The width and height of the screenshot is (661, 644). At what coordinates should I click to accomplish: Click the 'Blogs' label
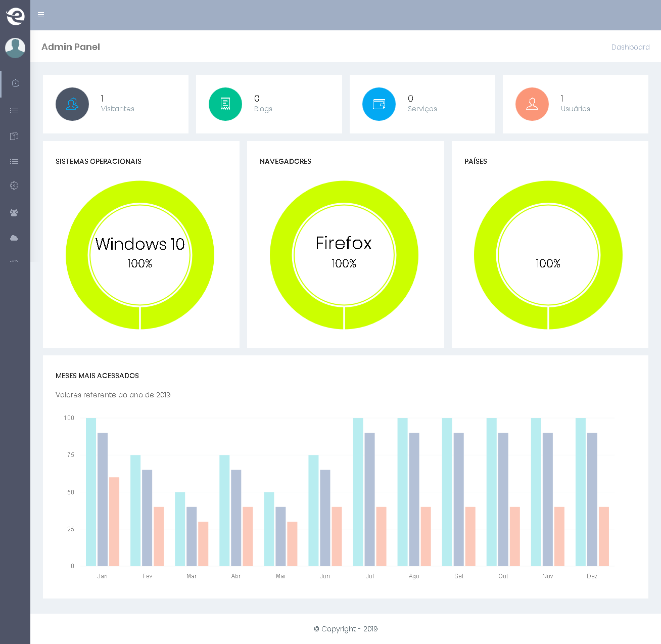point(263,109)
